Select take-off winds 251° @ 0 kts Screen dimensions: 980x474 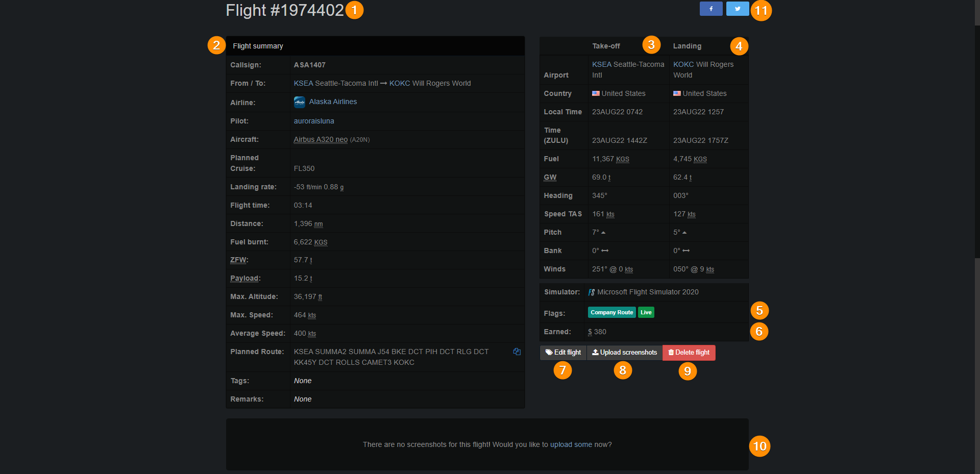[x=612, y=269]
